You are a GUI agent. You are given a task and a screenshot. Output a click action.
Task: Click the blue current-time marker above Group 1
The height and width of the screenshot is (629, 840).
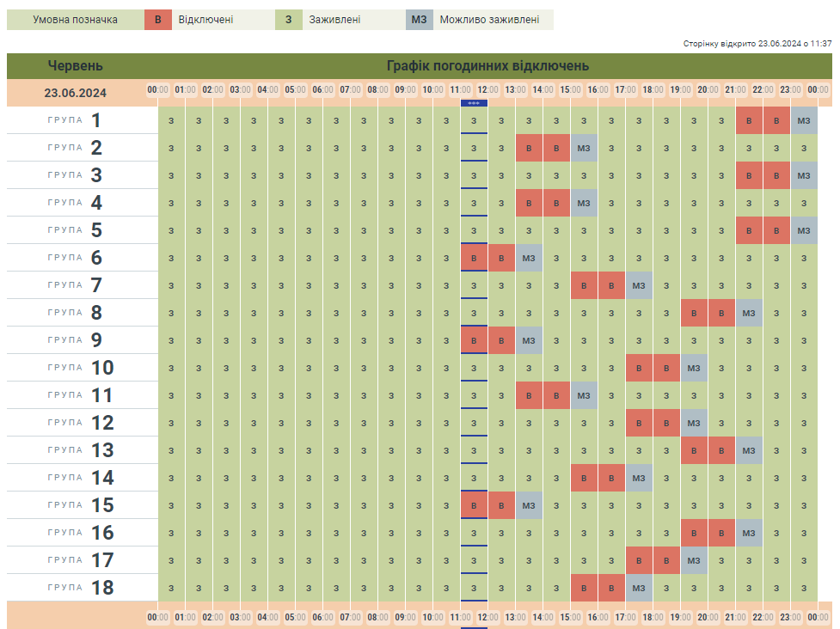click(x=474, y=103)
